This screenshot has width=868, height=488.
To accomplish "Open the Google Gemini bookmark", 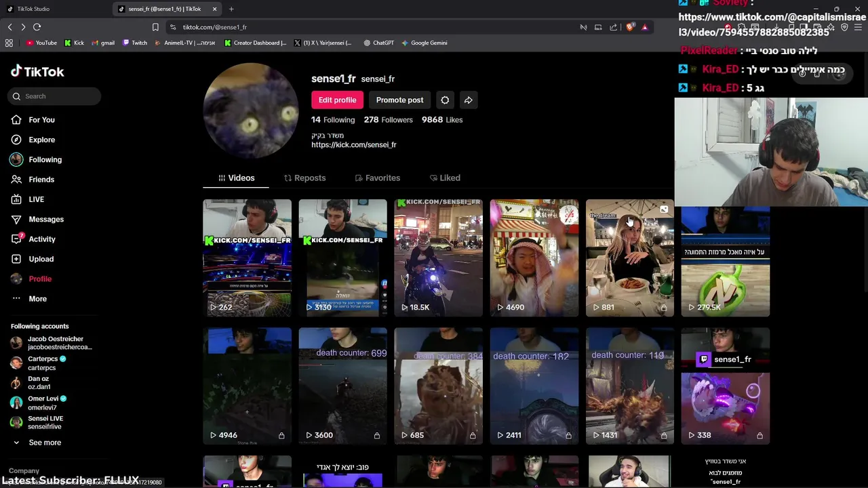I will tap(424, 43).
